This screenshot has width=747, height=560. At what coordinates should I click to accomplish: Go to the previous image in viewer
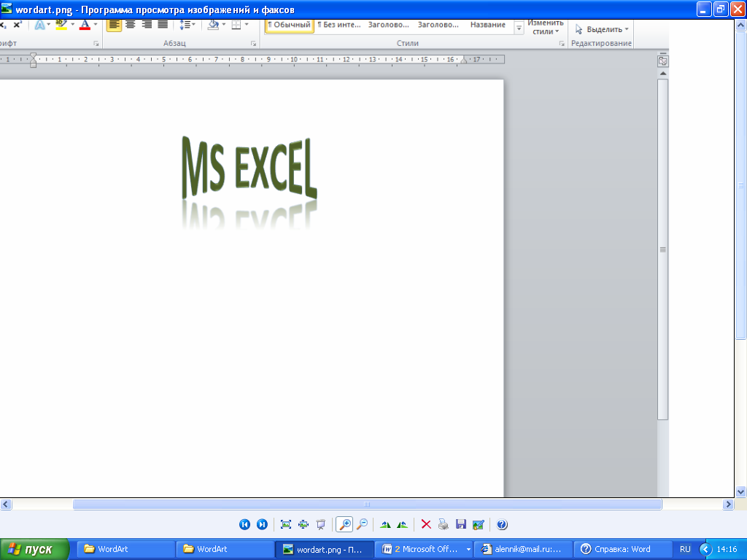(244, 524)
